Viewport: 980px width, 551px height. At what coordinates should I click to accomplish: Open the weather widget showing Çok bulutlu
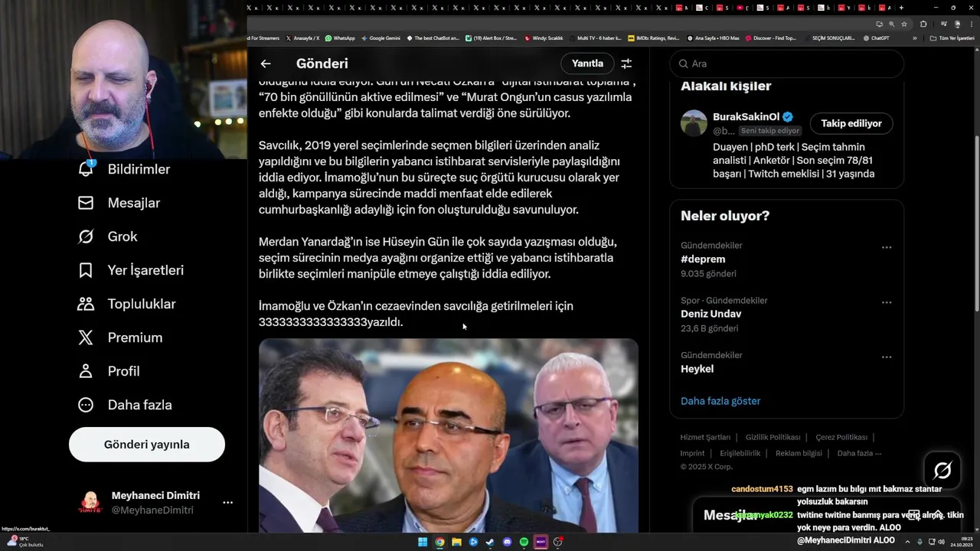[24, 541]
